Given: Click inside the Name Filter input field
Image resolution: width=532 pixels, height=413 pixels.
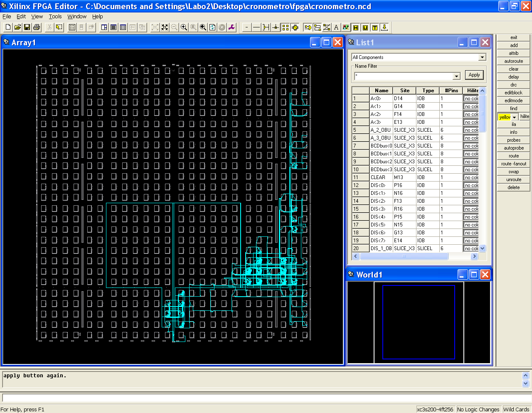Looking at the screenshot, I should pyautogui.click(x=403, y=76).
